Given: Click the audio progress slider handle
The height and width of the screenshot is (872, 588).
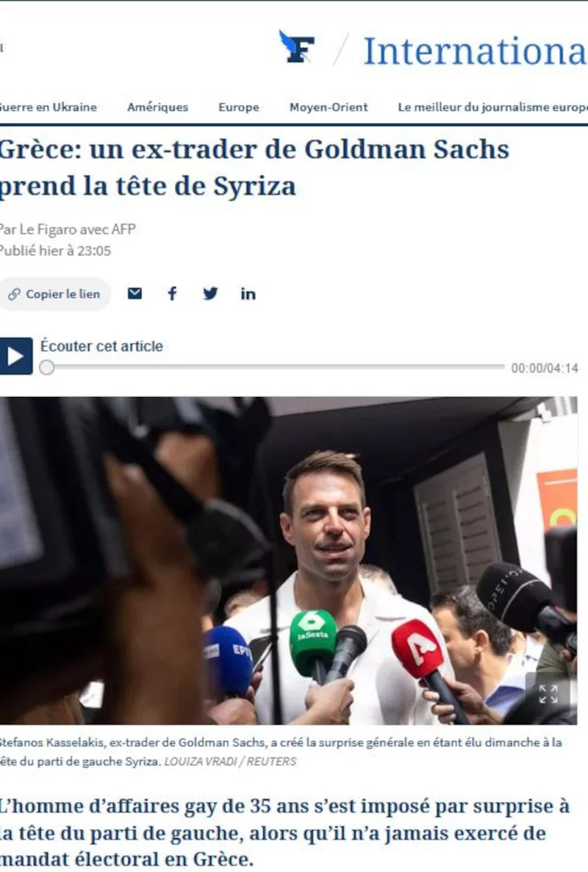Looking at the screenshot, I should (x=47, y=368).
